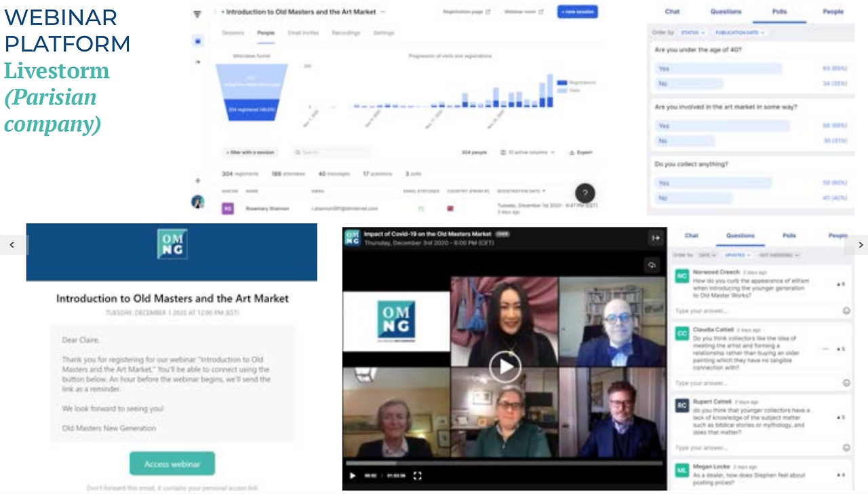The height and width of the screenshot is (494, 868).
Task: Upvote Claudia Cattell's question
Action: click(841, 349)
